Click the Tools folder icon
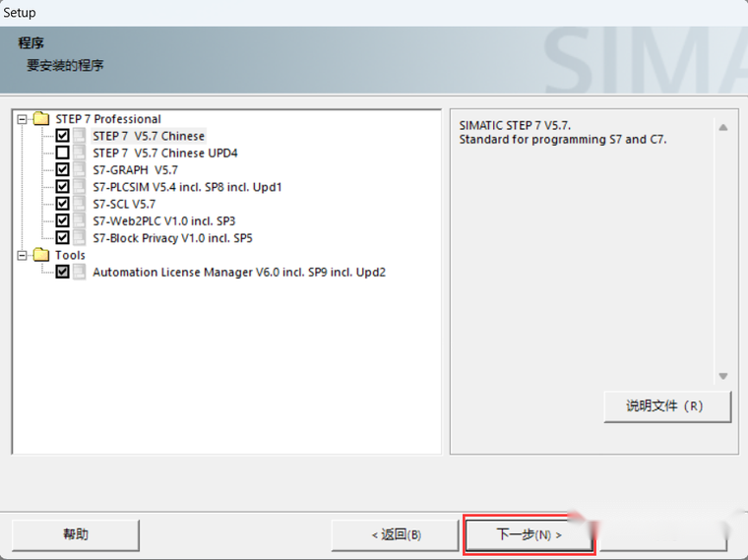The width and height of the screenshot is (748, 560). [41, 255]
